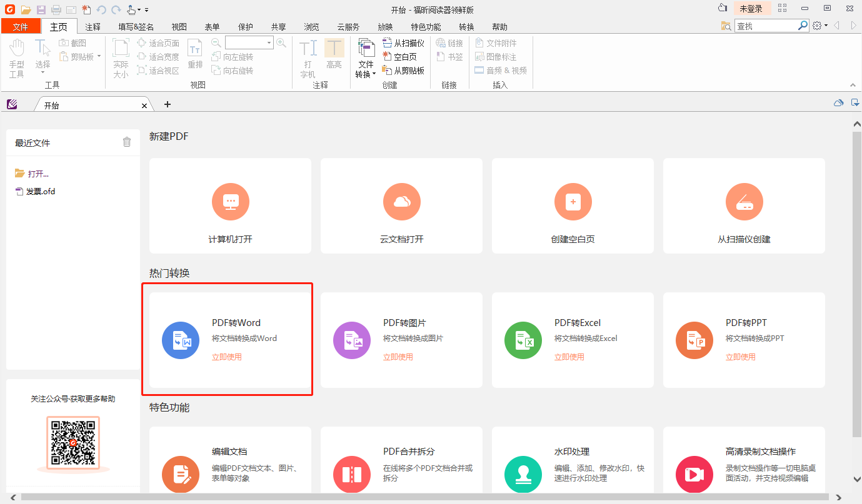Screen dimensions: 862x504
Task: Open the settings gear dropdown near search
Action: (x=819, y=26)
